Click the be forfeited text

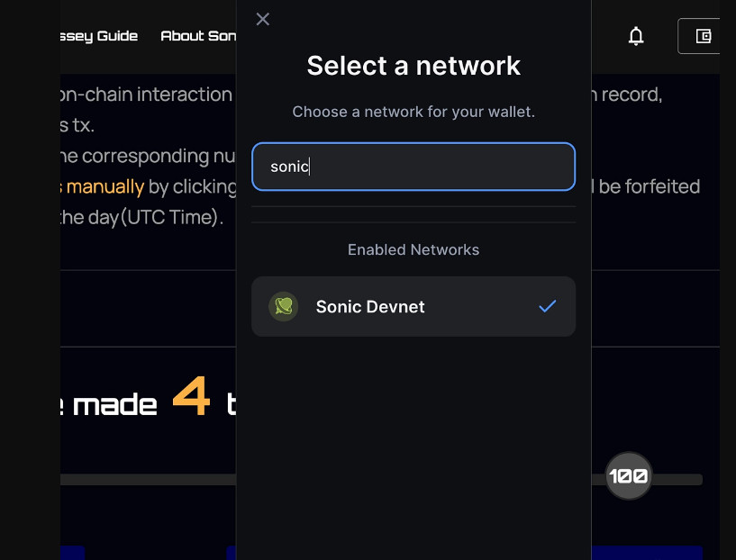click(650, 186)
